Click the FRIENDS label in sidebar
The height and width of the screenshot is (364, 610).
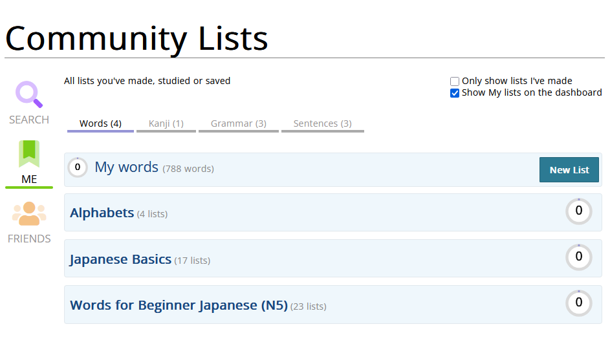29,239
